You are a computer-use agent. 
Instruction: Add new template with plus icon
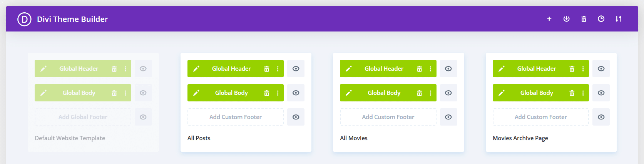point(549,19)
